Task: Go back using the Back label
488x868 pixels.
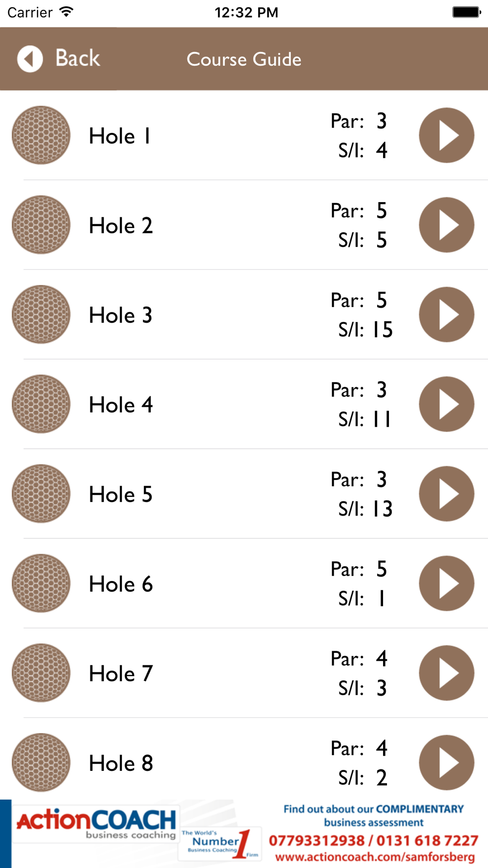Action: (78, 58)
